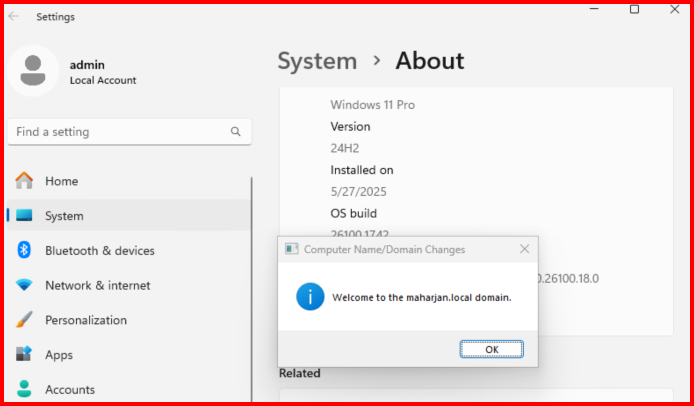
Task: Click System in the breadcrumb header
Action: click(317, 61)
